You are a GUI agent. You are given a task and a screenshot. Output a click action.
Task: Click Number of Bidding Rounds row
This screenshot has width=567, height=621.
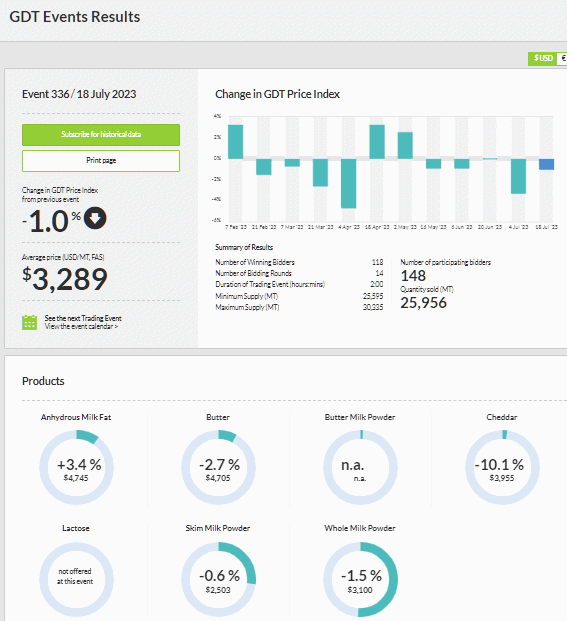[299, 273]
